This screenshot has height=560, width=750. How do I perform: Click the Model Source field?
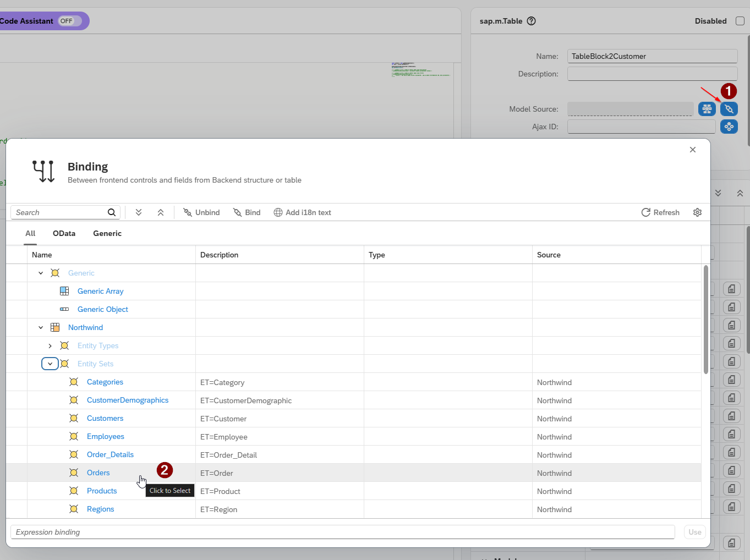pyautogui.click(x=630, y=109)
